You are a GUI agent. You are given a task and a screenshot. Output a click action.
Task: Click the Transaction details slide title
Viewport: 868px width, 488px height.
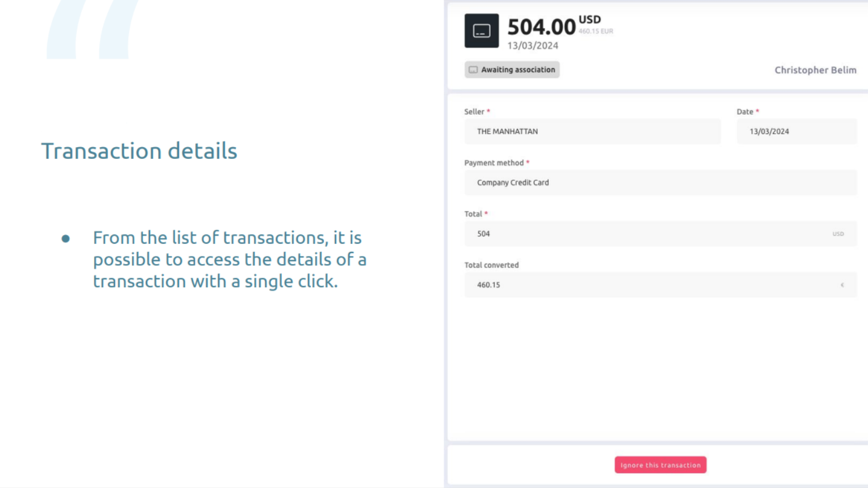pyautogui.click(x=139, y=151)
